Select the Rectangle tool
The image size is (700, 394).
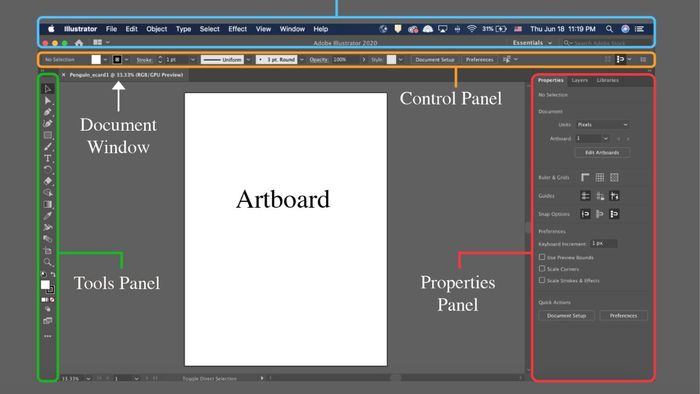click(48, 135)
